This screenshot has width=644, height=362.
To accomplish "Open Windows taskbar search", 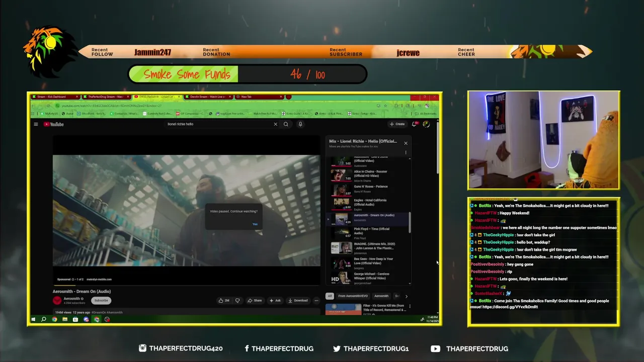I will point(44,319).
